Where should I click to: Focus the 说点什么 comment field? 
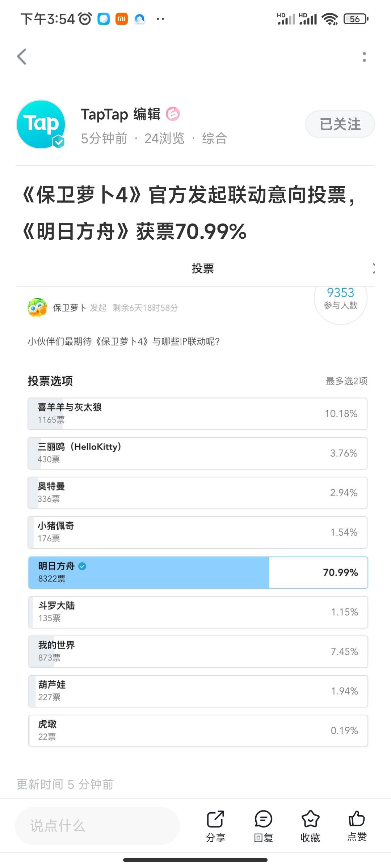[97, 826]
